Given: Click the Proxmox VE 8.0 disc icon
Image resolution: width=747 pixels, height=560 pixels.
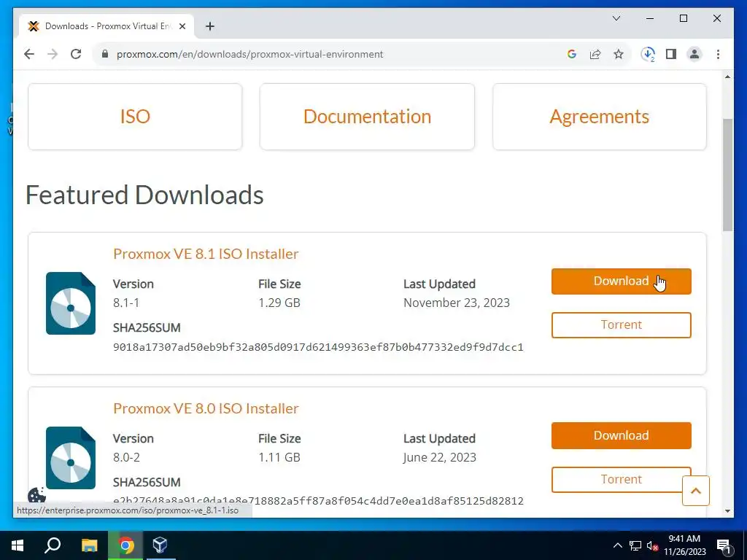Looking at the screenshot, I should tap(71, 458).
